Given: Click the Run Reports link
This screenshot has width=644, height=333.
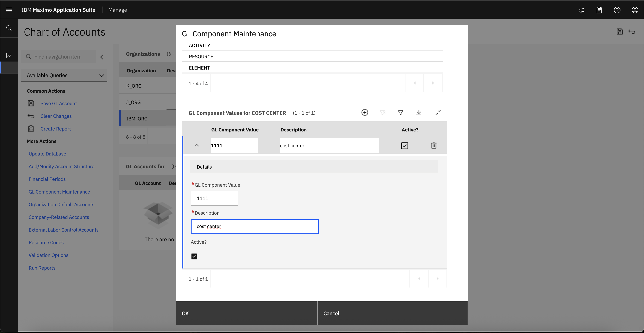Looking at the screenshot, I should click(42, 268).
